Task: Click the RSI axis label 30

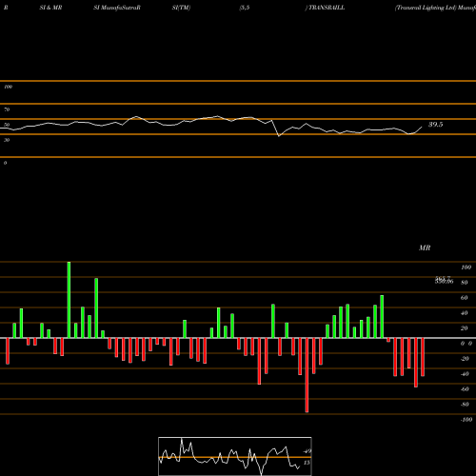Action: pyautogui.click(x=7, y=140)
